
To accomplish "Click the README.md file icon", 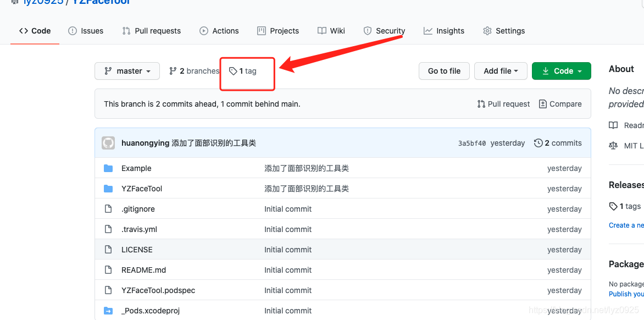I will 108,270.
